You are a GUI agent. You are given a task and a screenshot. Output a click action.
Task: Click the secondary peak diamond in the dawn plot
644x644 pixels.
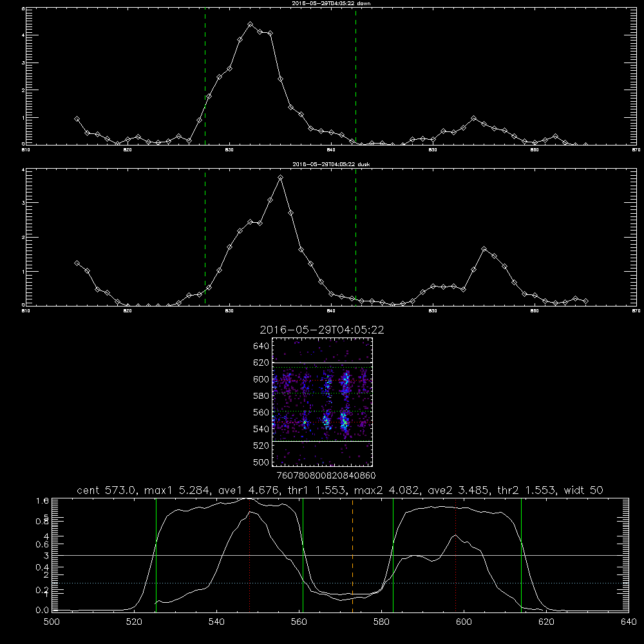(474, 118)
